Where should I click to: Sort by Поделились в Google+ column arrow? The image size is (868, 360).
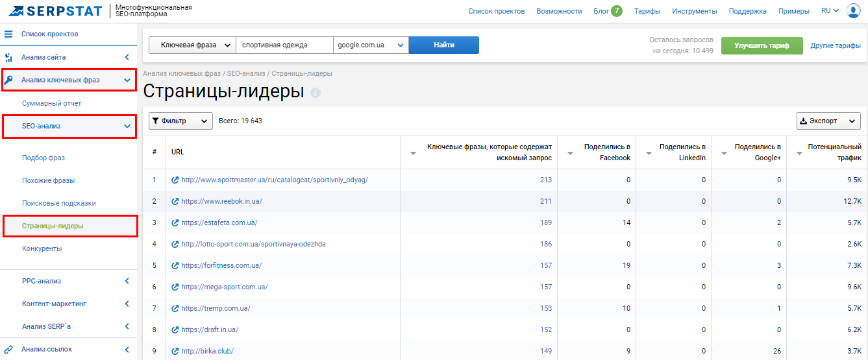(724, 154)
